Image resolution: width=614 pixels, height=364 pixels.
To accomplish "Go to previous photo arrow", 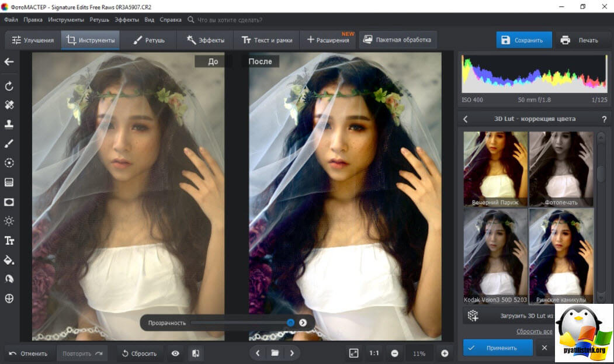I will (x=258, y=353).
